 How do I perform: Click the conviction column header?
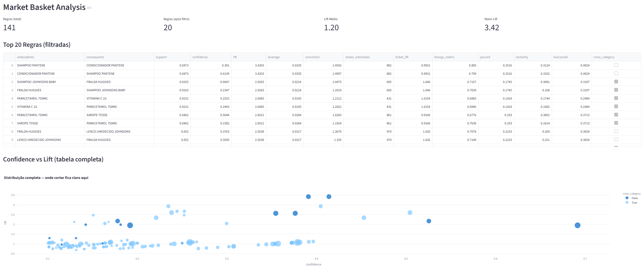point(323,57)
